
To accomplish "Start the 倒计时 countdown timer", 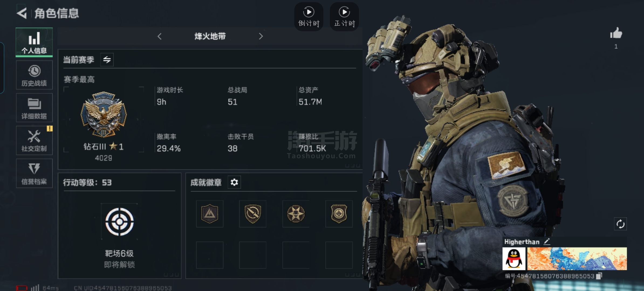I will 309,17.
